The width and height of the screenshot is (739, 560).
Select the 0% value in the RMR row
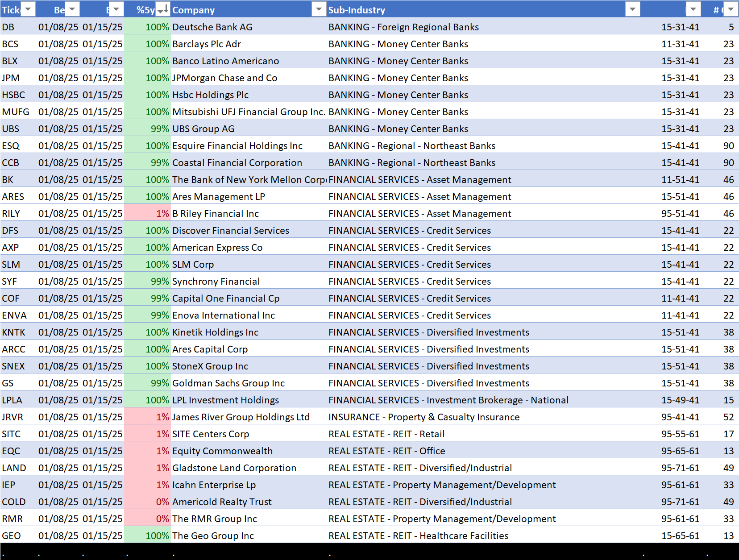click(x=147, y=519)
